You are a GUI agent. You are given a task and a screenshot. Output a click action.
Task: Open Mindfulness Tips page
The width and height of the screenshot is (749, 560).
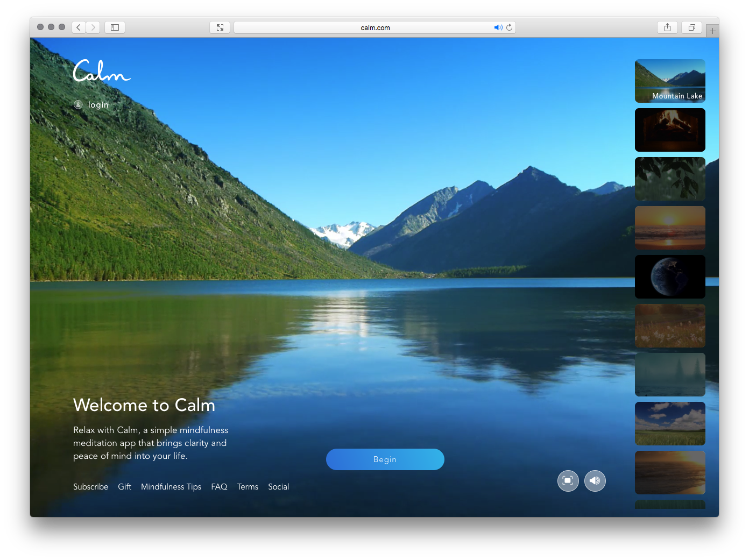pos(171,486)
